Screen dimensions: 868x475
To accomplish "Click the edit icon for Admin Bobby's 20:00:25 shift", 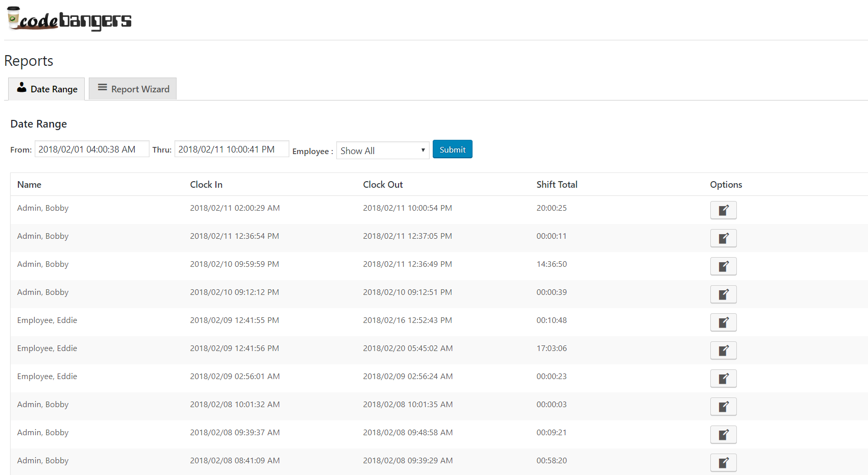I will [x=723, y=210].
